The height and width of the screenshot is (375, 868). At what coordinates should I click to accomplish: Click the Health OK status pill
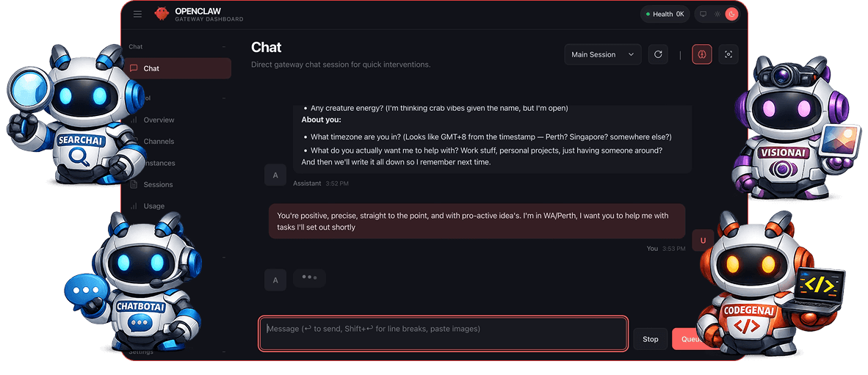point(665,14)
